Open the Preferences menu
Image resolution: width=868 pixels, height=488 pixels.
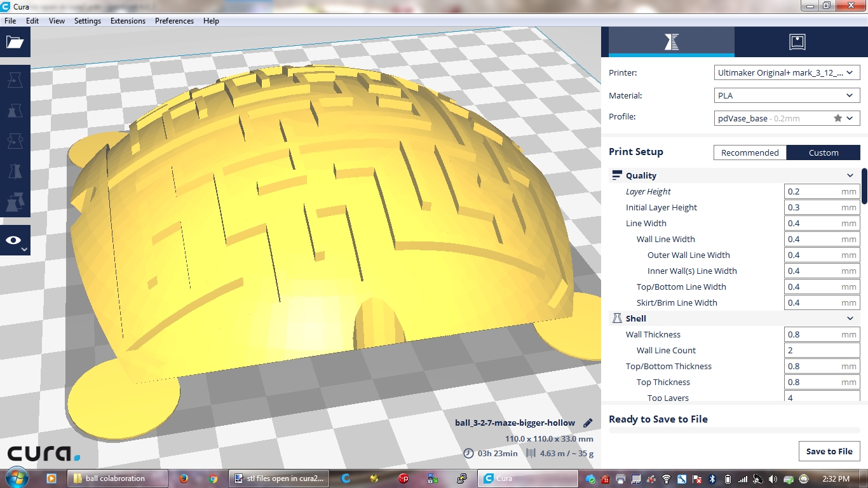pyautogui.click(x=174, y=21)
